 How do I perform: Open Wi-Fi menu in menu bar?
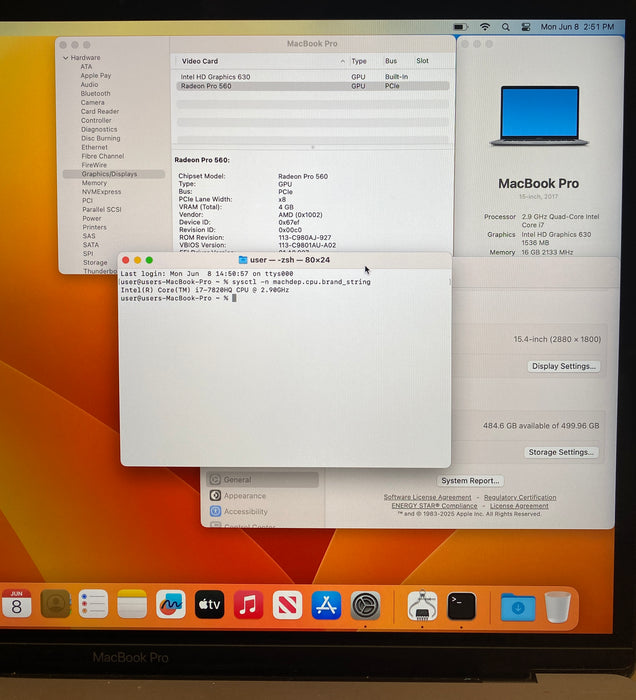(x=485, y=27)
